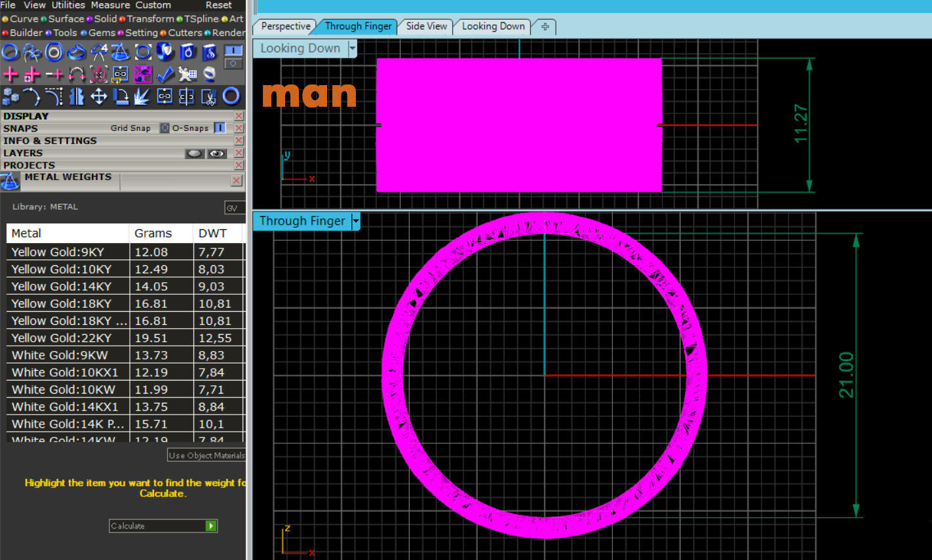Open the Looking Down viewport title dropdown arrow
The height and width of the screenshot is (560, 932).
tap(353, 48)
